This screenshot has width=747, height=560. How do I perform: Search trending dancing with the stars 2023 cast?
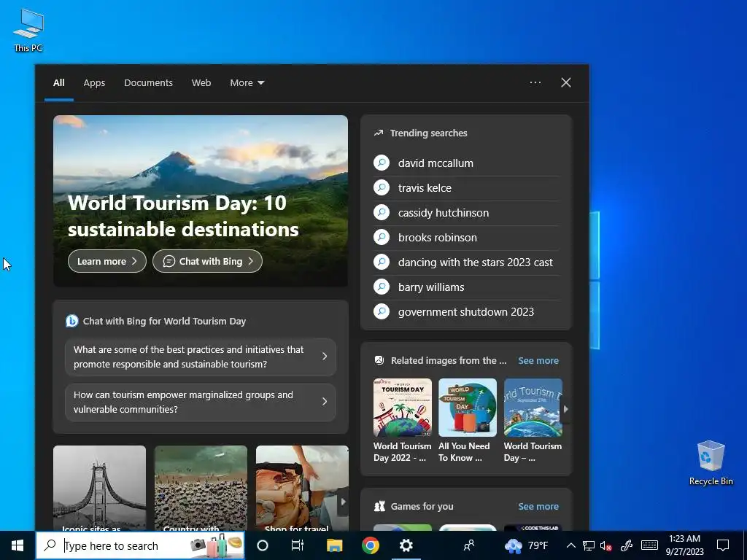pos(466,262)
